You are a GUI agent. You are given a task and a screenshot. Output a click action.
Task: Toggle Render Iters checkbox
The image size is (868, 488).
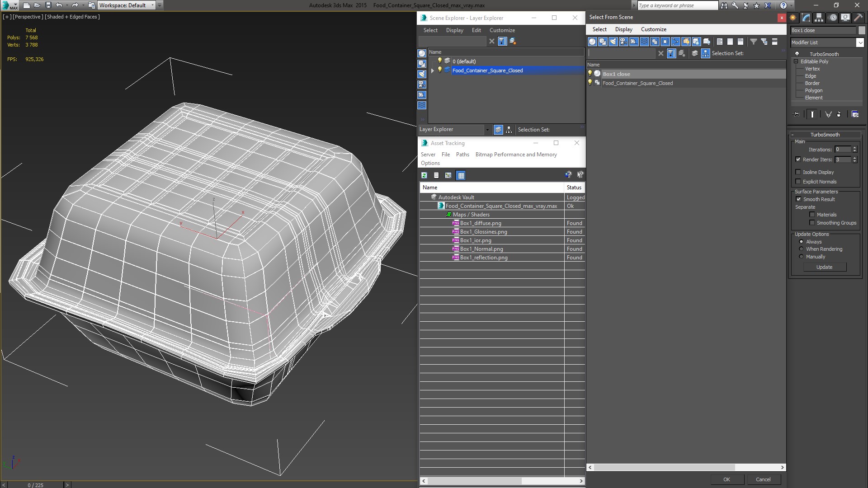point(798,160)
